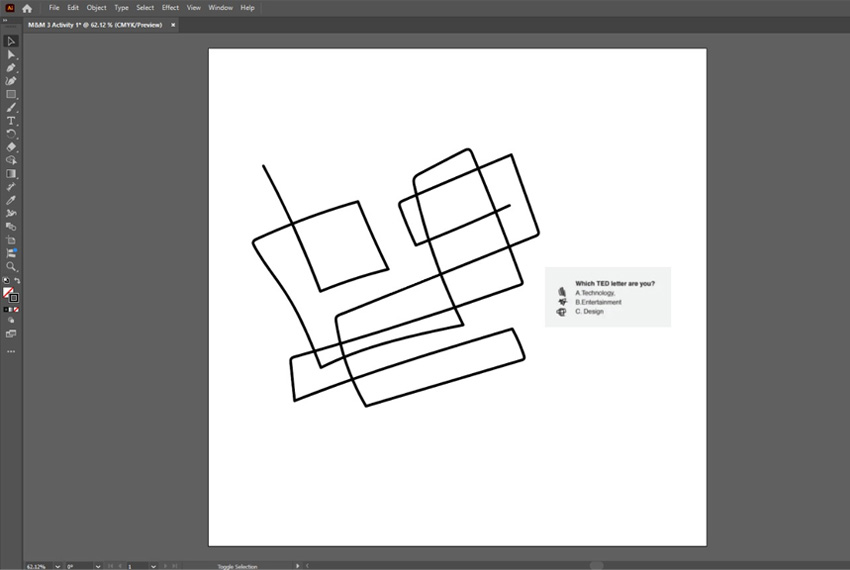Set the color mode to None

[16, 309]
